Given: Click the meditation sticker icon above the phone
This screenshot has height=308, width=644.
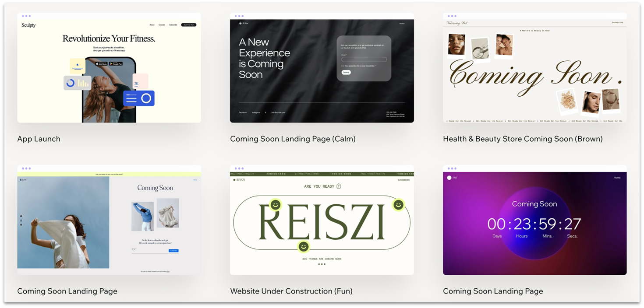Looking at the screenshot, I should click(x=77, y=66).
